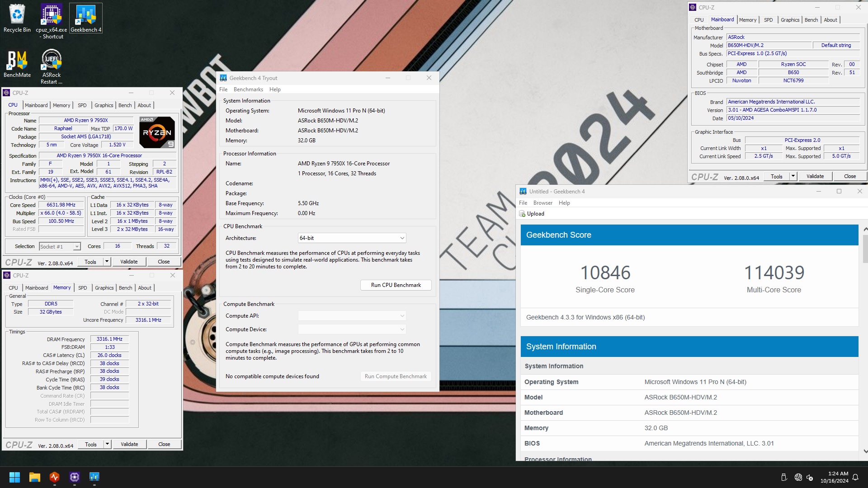The height and width of the screenshot is (488, 868).
Task: Click Tools button in CPU-Z Mainboard window
Action: point(777,176)
